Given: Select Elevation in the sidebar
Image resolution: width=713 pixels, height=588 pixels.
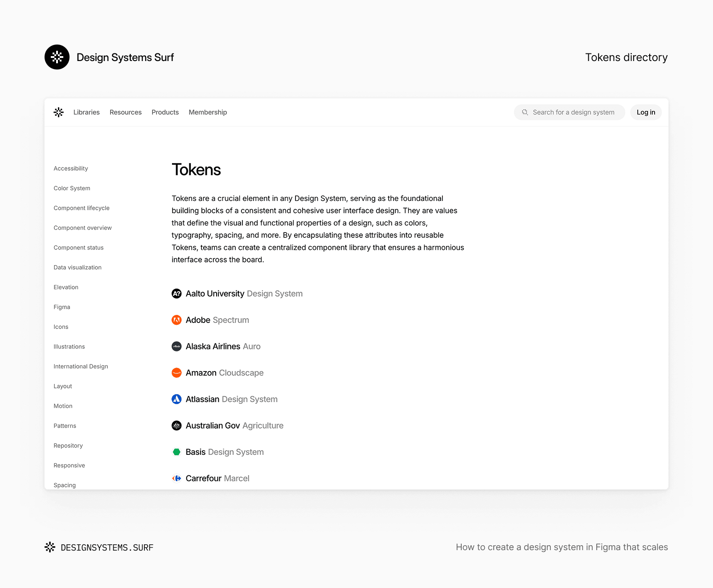Looking at the screenshot, I should pyautogui.click(x=66, y=287).
